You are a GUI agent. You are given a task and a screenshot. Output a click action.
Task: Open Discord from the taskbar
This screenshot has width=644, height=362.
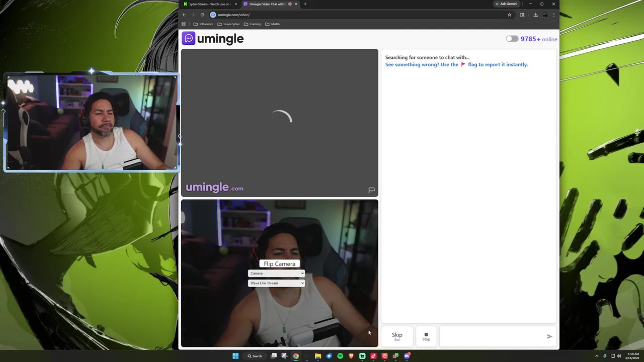[x=407, y=356]
